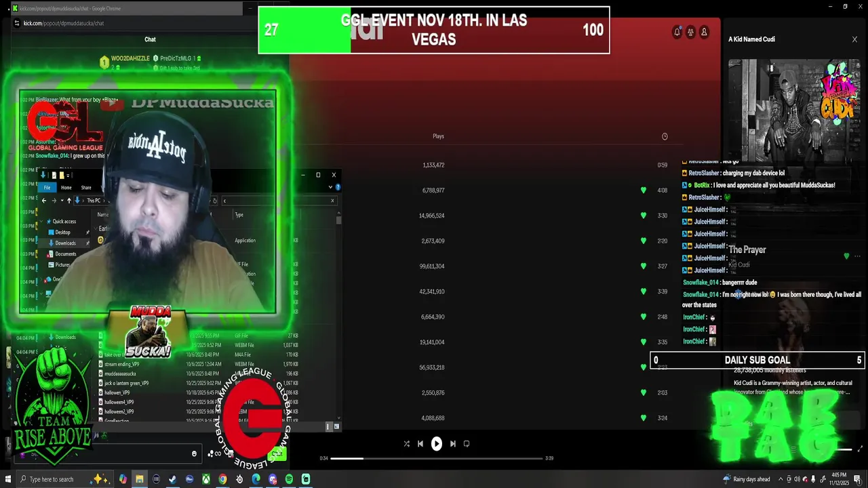Toggle heart on the 2:20 track
Image resolution: width=868 pixels, height=488 pixels.
644,241
